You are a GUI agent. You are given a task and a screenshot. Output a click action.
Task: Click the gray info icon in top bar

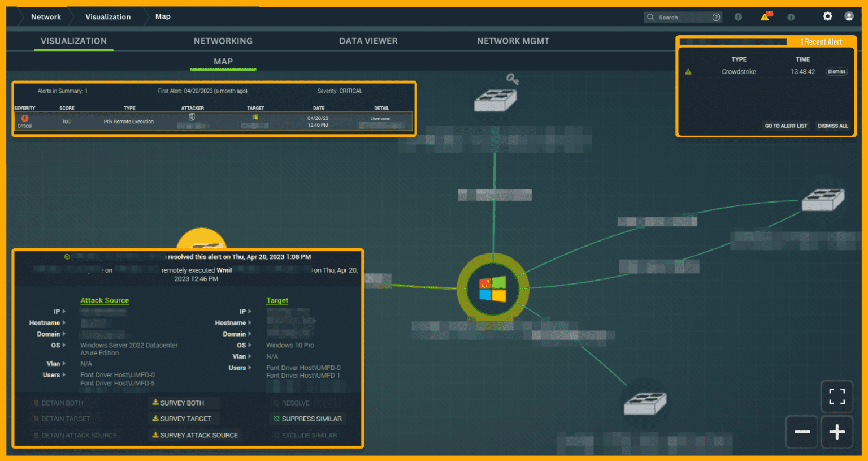click(791, 17)
